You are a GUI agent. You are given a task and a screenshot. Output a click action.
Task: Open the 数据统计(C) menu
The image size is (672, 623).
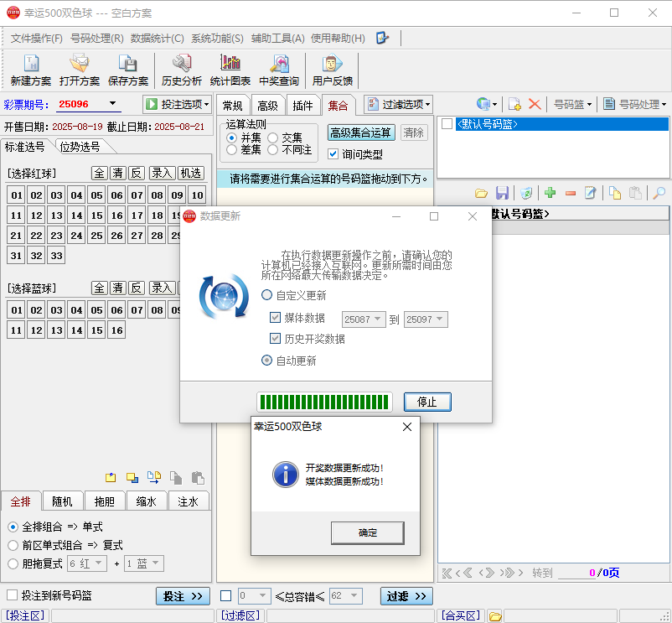(158, 39)
